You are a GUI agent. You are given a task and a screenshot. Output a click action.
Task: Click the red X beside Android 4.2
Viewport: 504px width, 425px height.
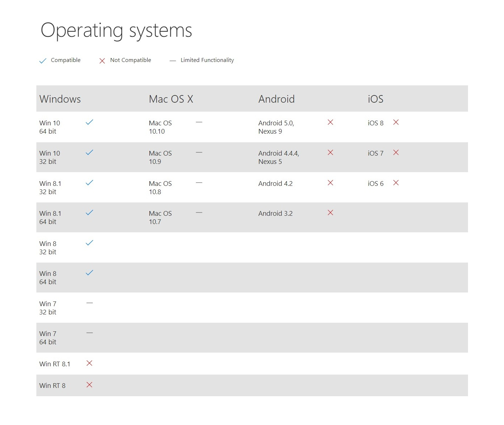[x=330, y=183]
